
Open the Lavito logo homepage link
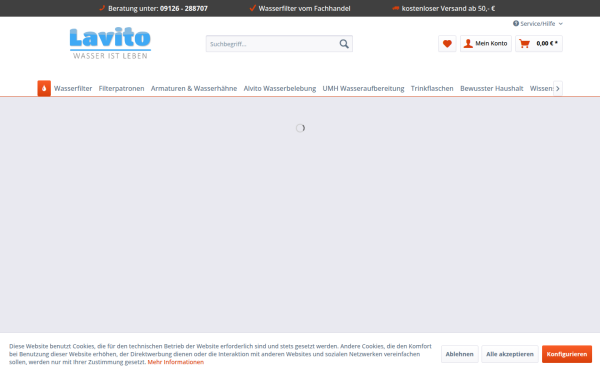pyautogui.click(x=110, y=43)
